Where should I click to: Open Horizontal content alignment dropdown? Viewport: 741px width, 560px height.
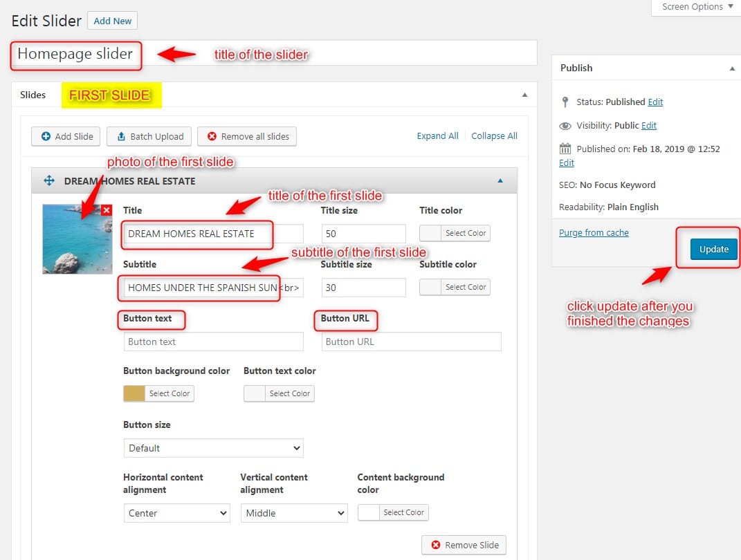coord(176,513)
